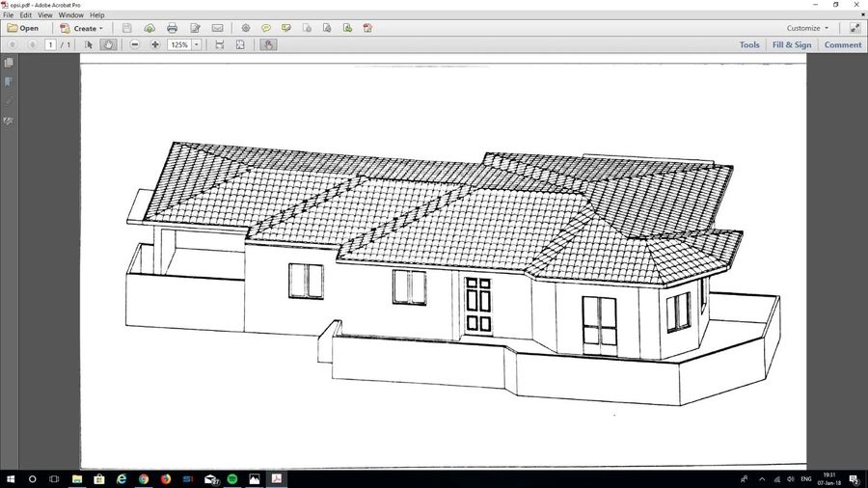
Task: Click the zoom out minus icon
Action: (x=135, y=44)
